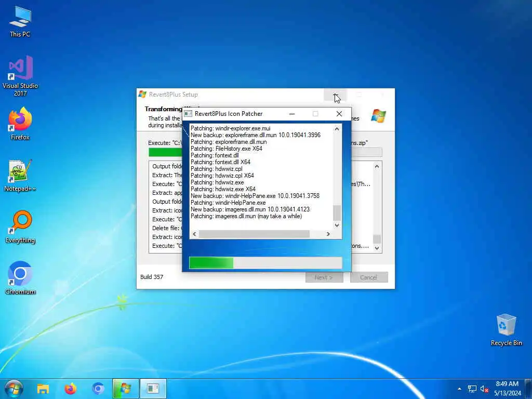Screen dimensions: 532x399
Task: Launch Firefox from the desktop shortcut
Action: 20,124
